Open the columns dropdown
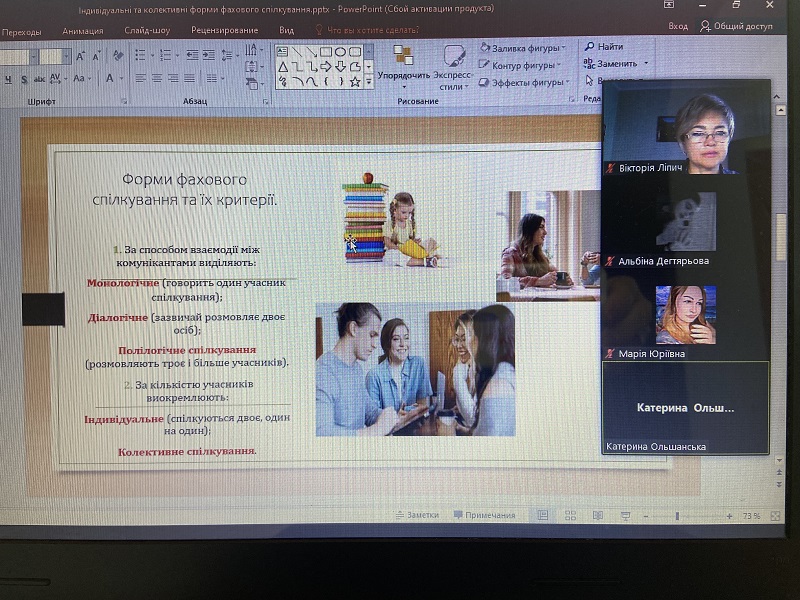 pyautogui.click(x=214, y=79)
